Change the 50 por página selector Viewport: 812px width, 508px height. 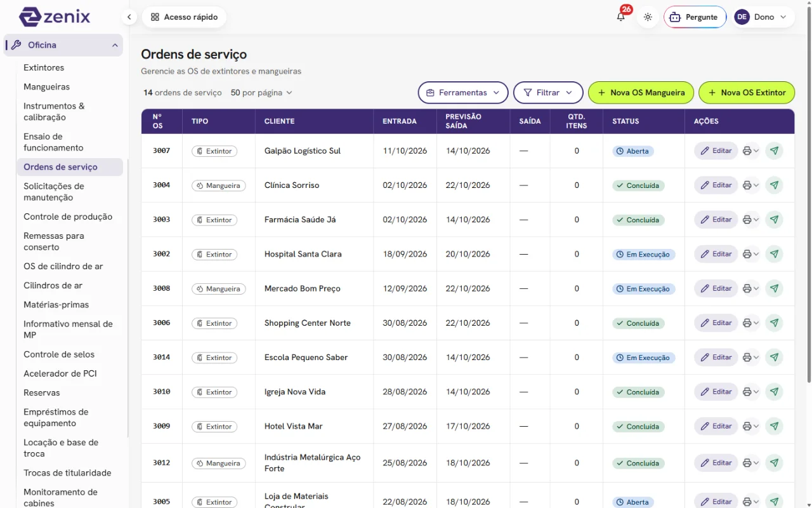coord(261,93)
